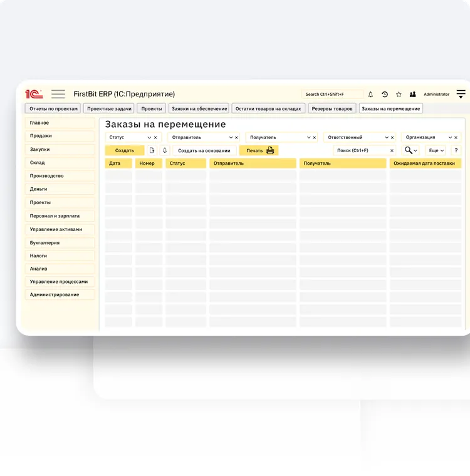Open the history clock icon
Viewport: 470px width, 476px height.
click(385, 95)
